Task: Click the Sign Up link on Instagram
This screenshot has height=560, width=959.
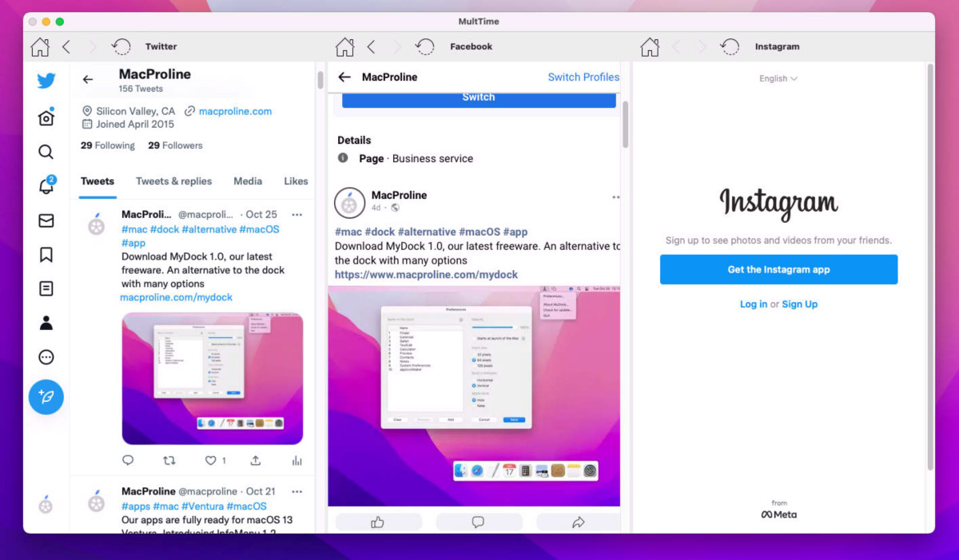Action: click(800, 304)
